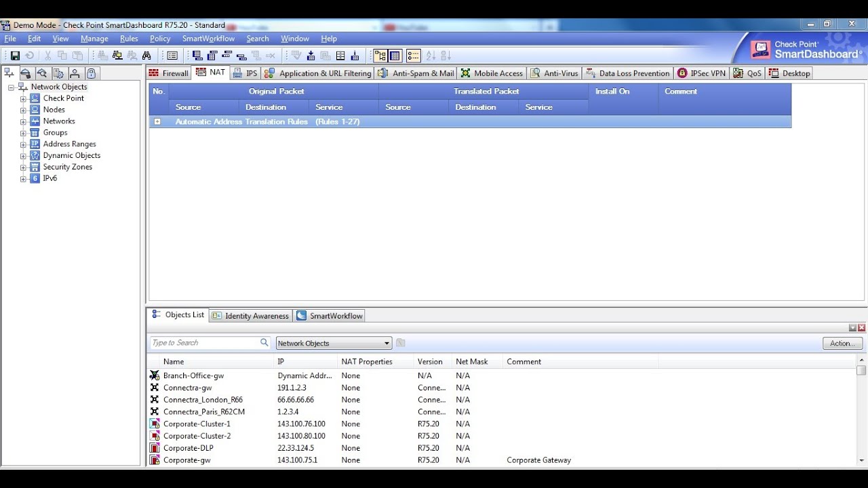The image size is (868, 488).
Task: Select the Resources tab icon in object tree
Action: point(42,73)
